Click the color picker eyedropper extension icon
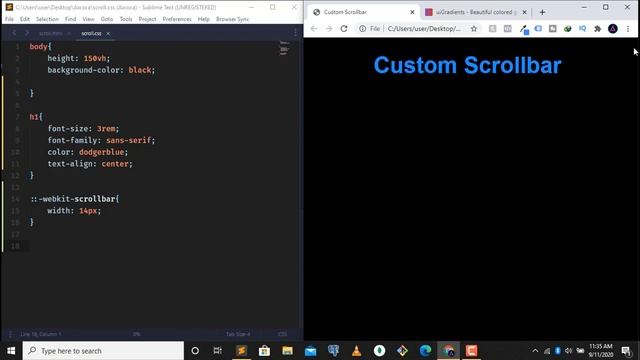This screenshot has height=360, width=640. click(x=524, y=29)
